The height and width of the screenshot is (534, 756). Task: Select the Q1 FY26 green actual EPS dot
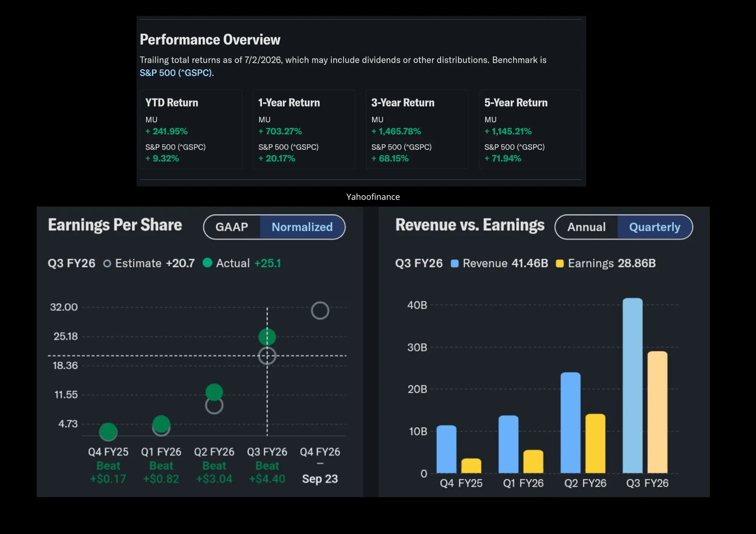click(161, 424)
